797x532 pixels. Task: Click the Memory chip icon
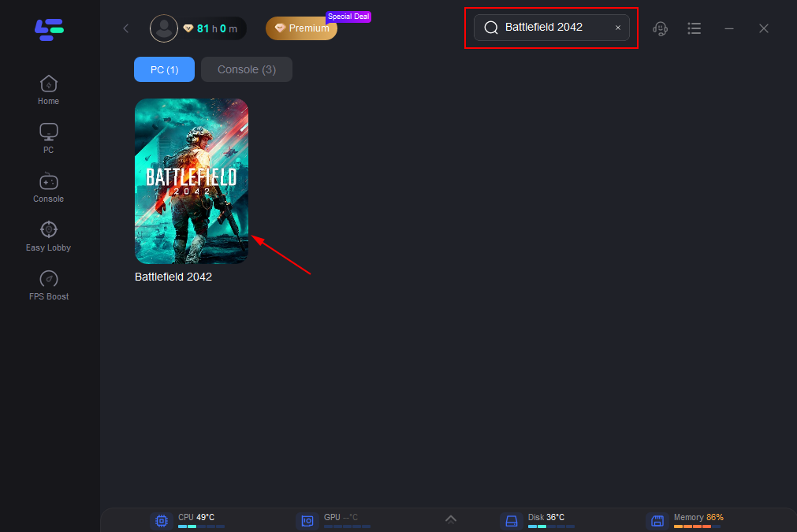click(x=657, y=521)
